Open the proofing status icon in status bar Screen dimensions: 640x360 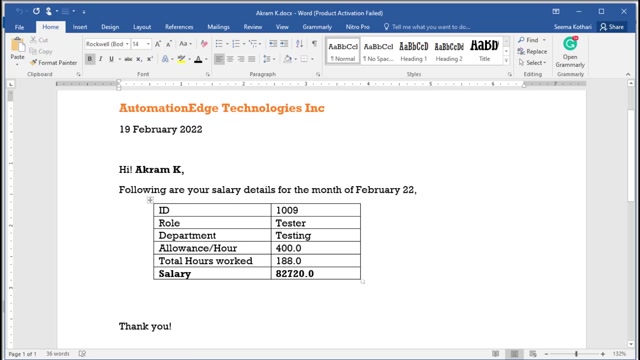tap(82, 353)
